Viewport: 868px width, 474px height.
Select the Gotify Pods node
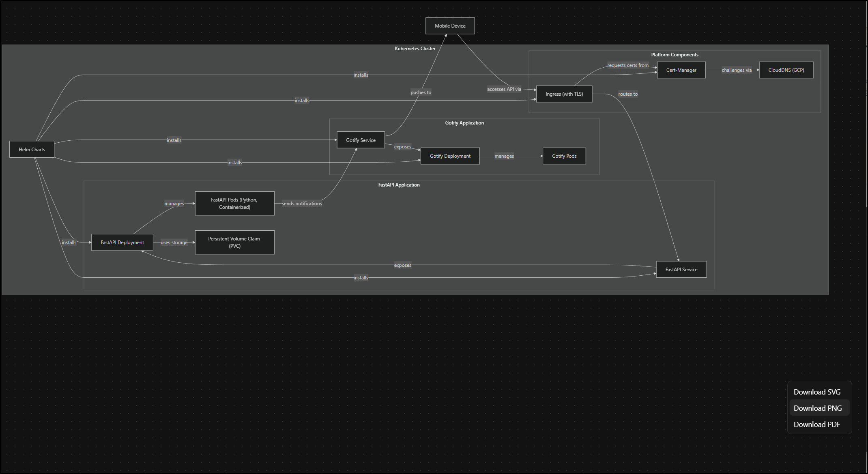[x=564, y=156]
